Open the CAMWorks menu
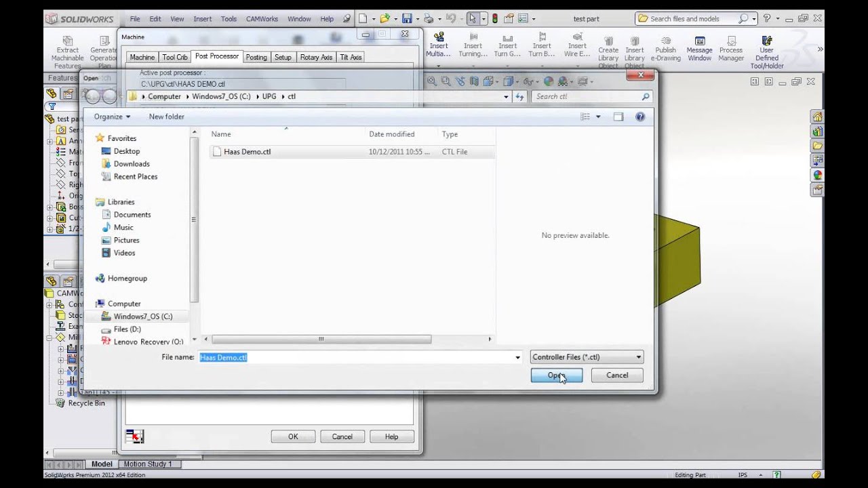 coord(262,19)
